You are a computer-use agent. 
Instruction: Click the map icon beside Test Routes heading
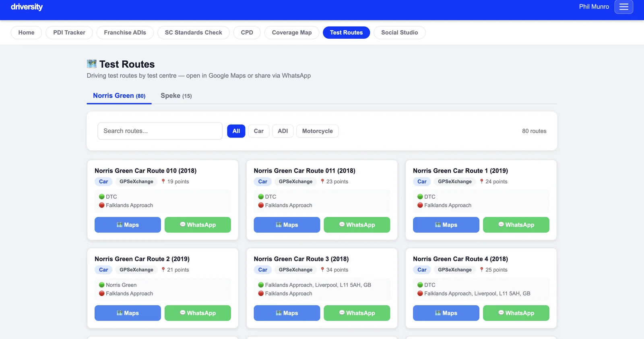92,64
